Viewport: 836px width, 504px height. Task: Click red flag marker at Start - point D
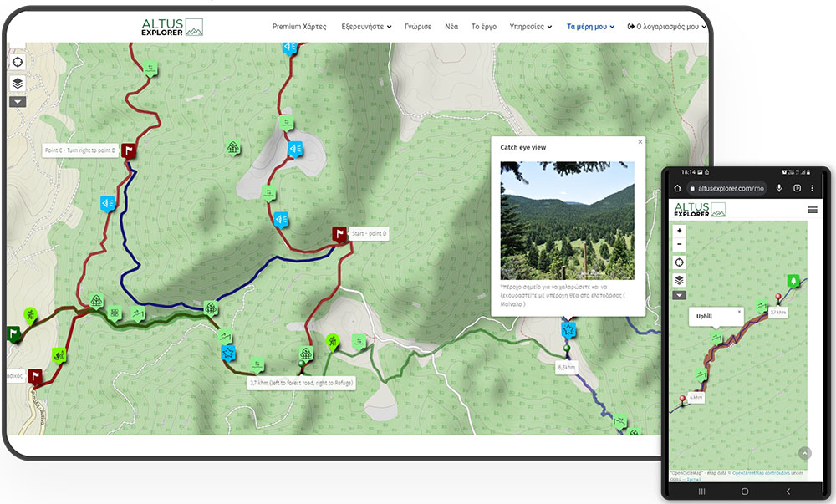(x=339, y=234)
